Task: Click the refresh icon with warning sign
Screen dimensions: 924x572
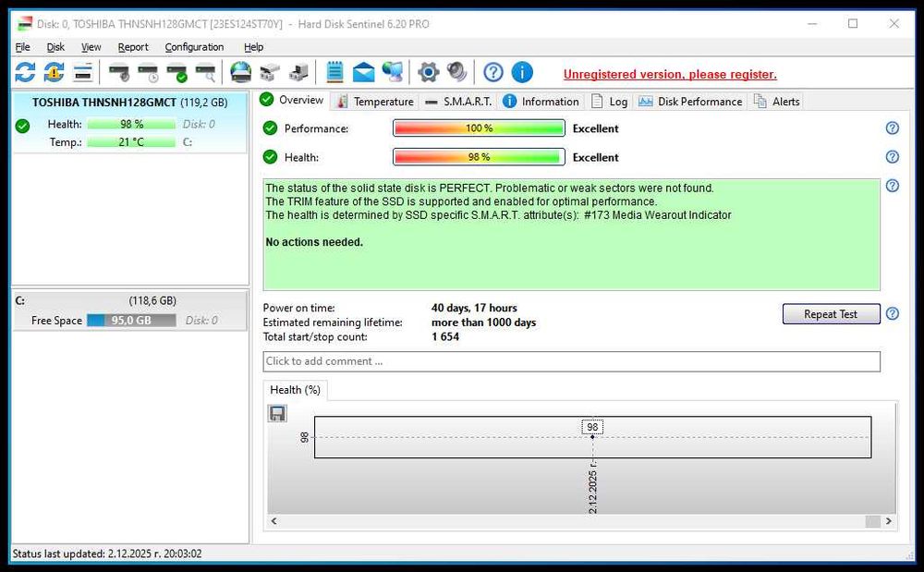Action: [x=54, y=73]
